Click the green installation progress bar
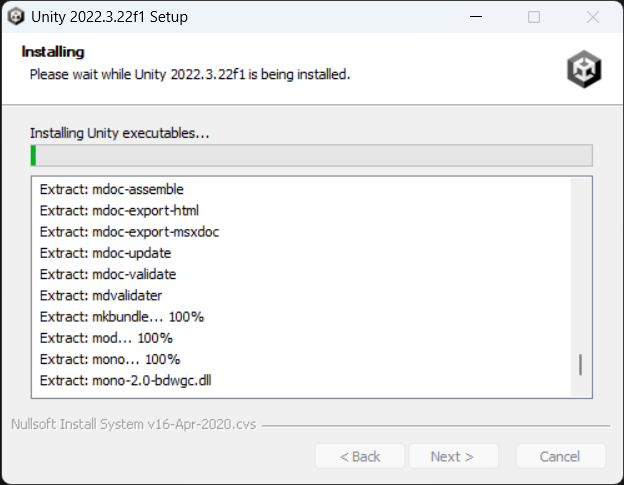Image resolution: width=624 pixels, height=485 pixels. point(311,155)
